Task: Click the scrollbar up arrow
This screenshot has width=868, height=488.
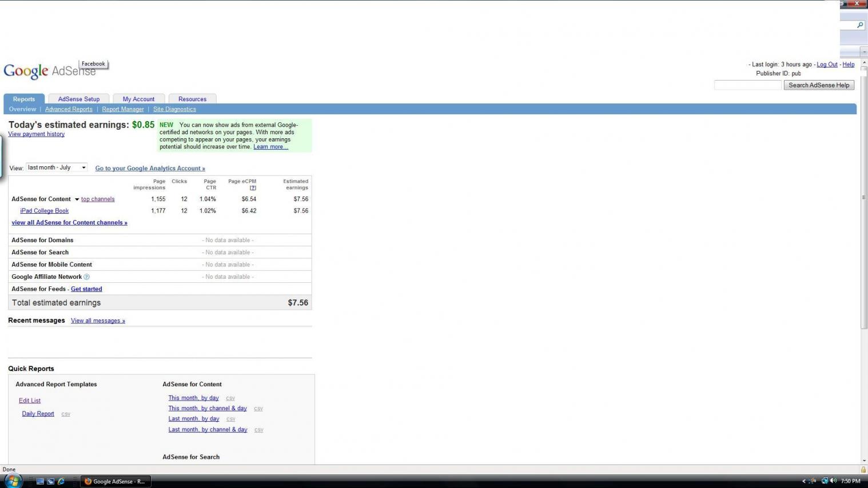Action: click(x=864, y=62)
